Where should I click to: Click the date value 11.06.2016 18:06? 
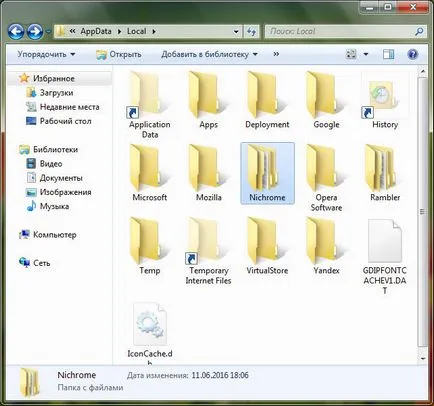(220, 375)
